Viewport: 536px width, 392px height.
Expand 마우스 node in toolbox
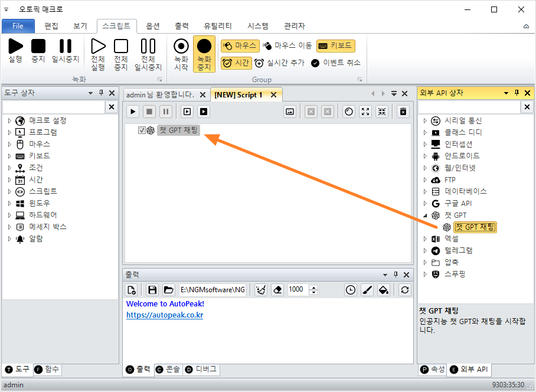9,144
